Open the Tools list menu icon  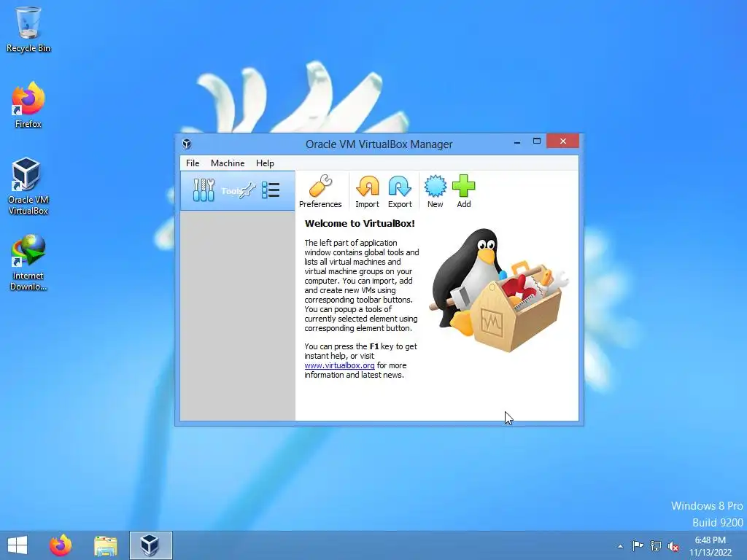pos(271,190)
